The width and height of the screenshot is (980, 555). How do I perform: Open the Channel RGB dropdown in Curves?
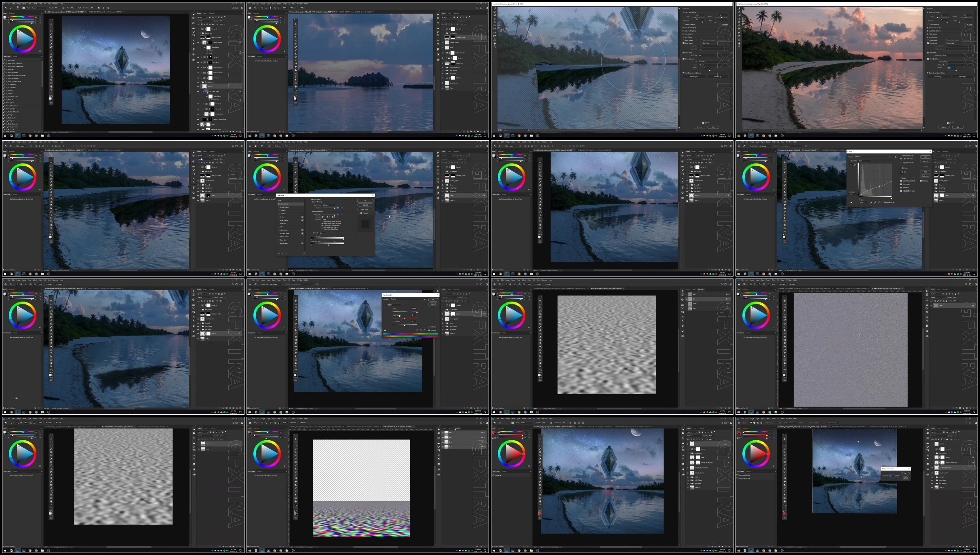click(x=864, y=161)
